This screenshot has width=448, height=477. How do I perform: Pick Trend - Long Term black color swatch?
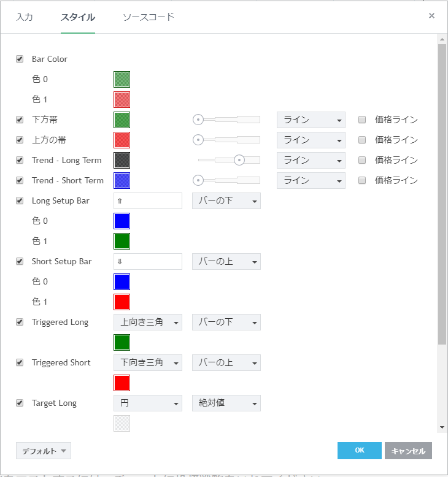pos(122,160)
